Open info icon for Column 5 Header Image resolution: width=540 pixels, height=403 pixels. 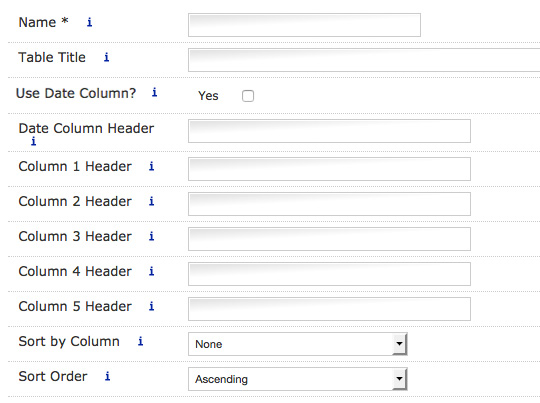coord(152,306)
